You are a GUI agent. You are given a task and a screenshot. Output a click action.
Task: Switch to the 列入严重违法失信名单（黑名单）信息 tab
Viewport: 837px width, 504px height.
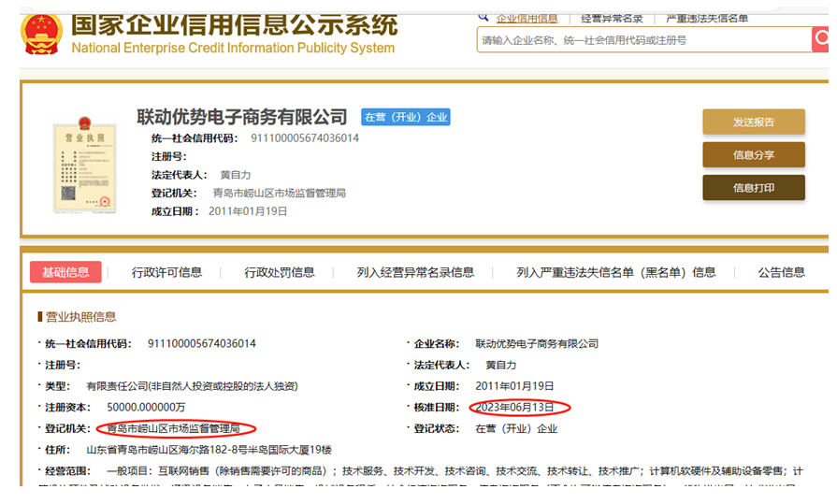click(x=616, y=272)
